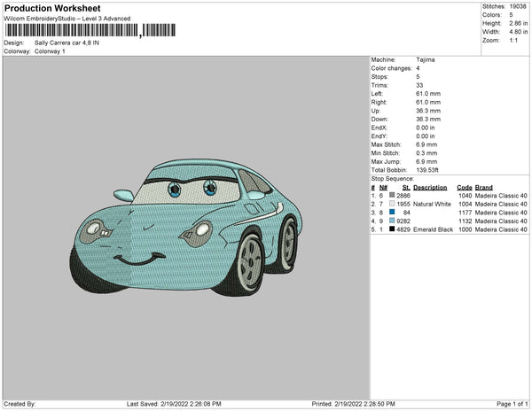
Task: Click the Brand column header
Action: (x=483, y=188)
